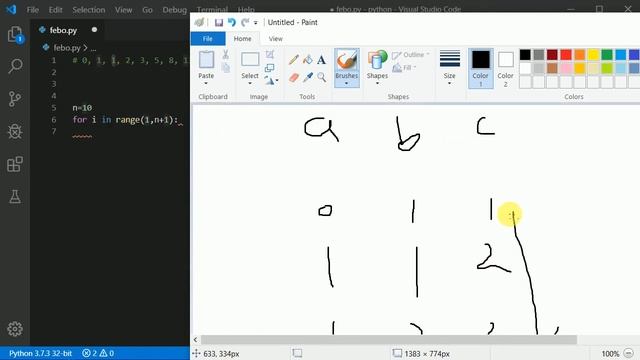Open File tab in Paint

point(208,39)
